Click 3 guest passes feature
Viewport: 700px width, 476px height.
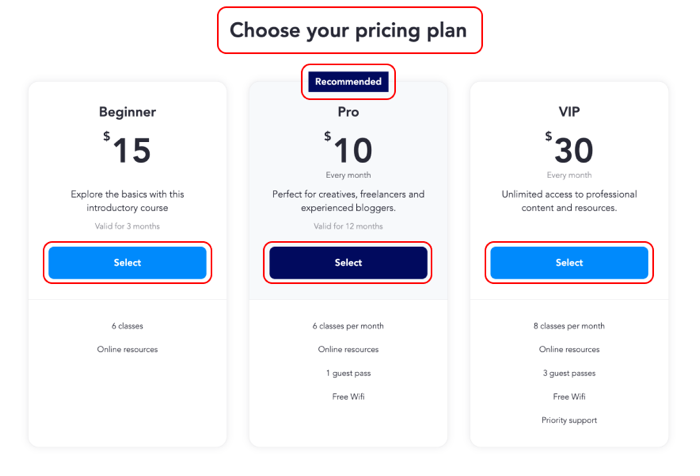(569, 373)
